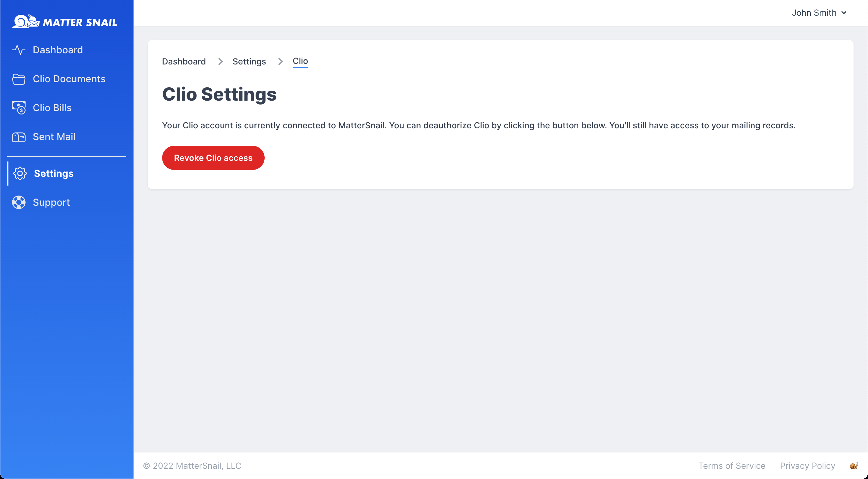Toggle the Clio authorization connection

tap(213, 158)
